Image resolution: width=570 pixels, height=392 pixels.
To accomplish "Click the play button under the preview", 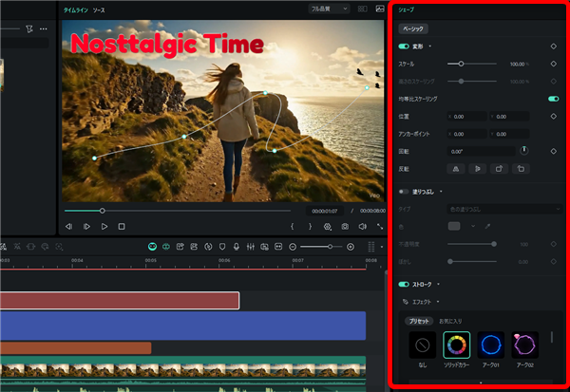I will (104, 227).
